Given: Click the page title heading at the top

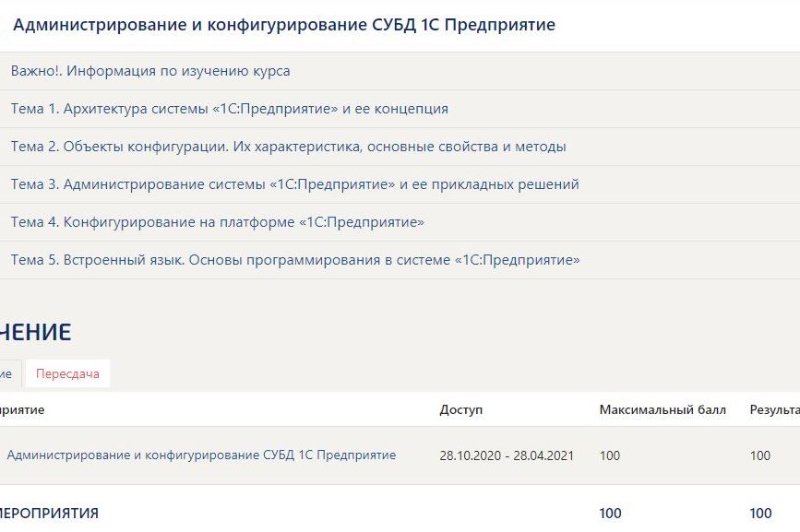Looking at the screenshot, I should (284, 25).
